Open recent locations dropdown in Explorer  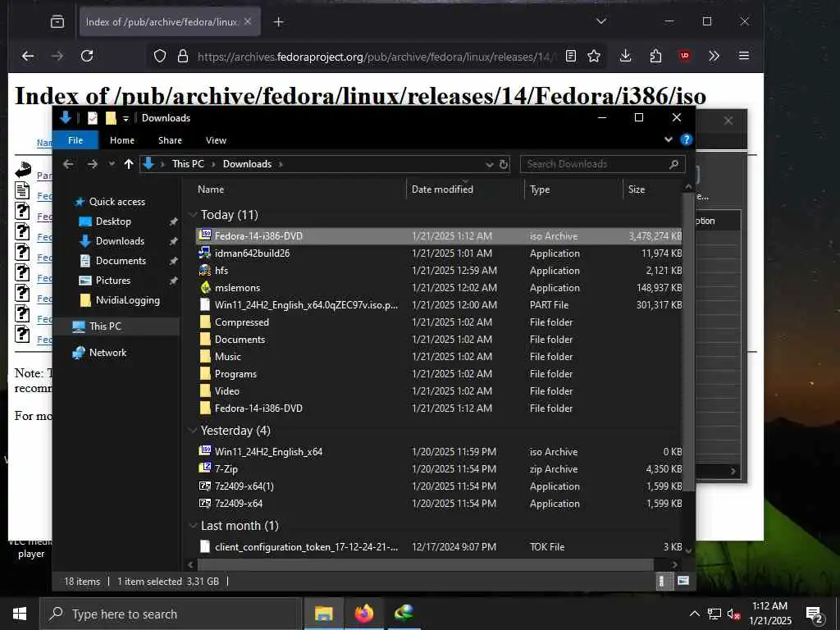(x=112, y=164)
